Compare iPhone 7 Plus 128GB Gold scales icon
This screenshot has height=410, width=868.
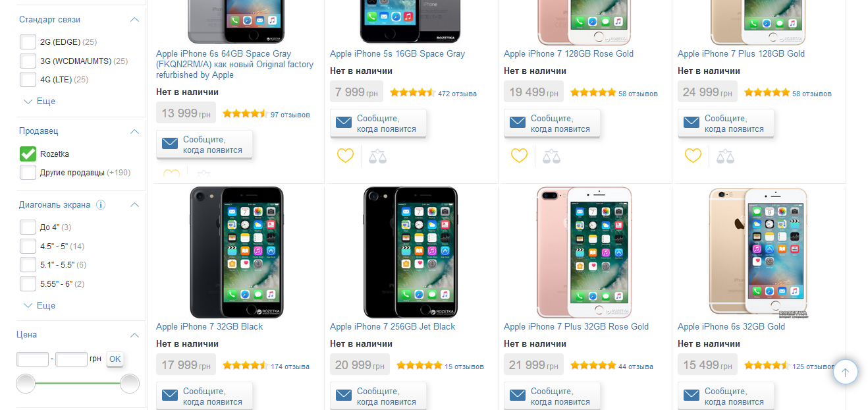pos(726,156)
